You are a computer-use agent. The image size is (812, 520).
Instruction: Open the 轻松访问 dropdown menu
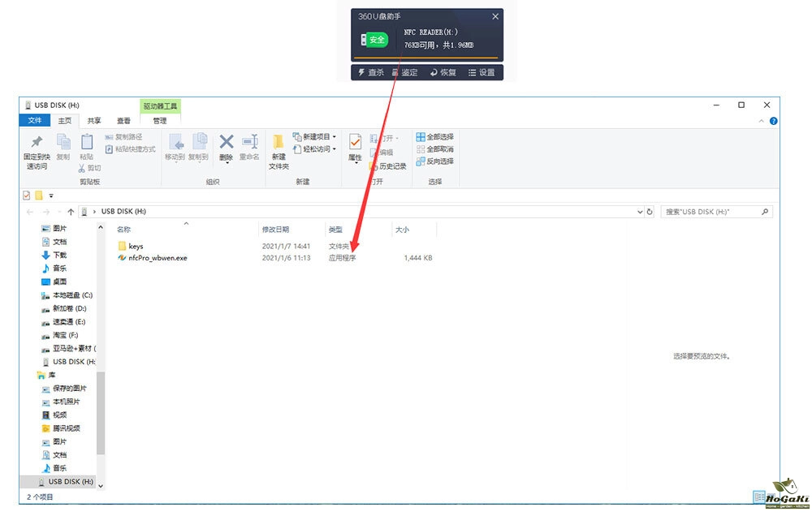(314, 149)
